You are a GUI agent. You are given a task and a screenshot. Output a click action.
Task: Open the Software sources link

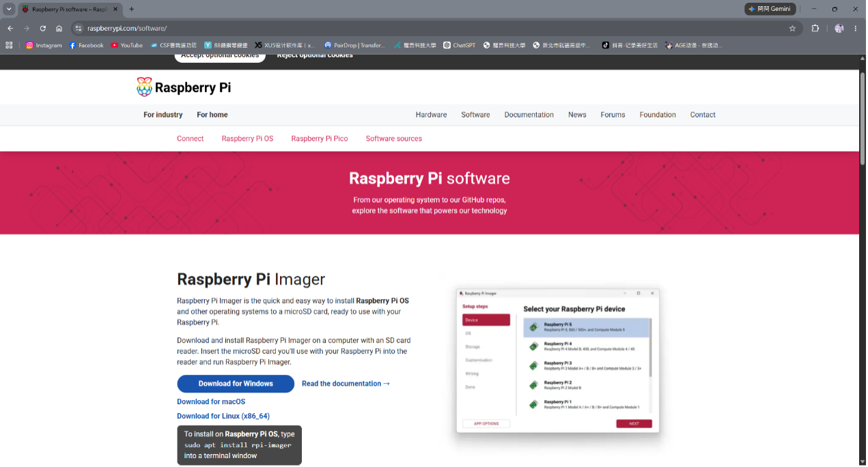(394, 139)
